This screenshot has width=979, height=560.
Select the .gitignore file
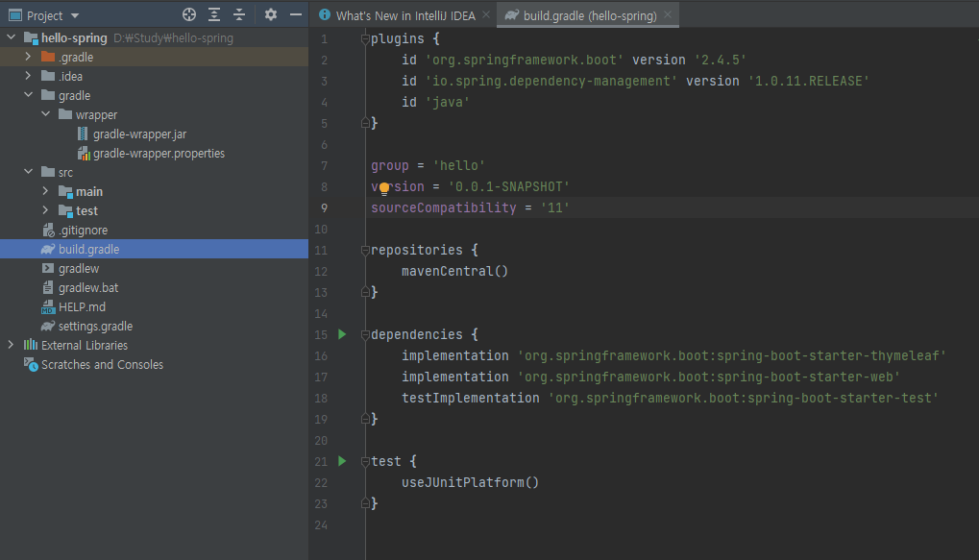83,231
